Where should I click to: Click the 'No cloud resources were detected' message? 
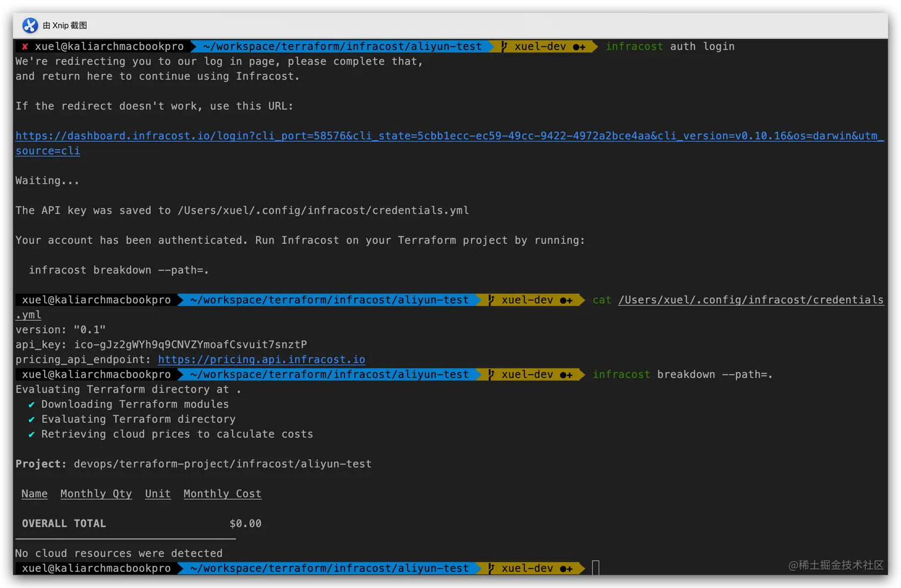[x=119, y=553]
